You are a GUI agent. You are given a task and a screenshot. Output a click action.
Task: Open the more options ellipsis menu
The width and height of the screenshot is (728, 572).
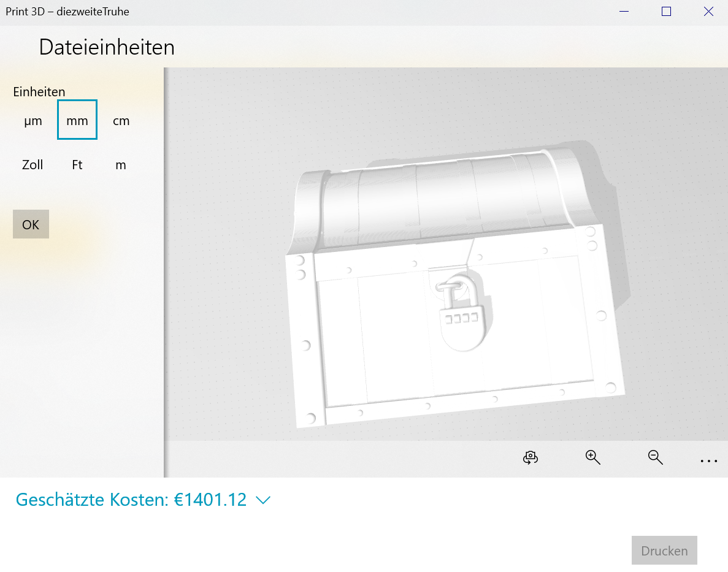click(x=708, y=460)
